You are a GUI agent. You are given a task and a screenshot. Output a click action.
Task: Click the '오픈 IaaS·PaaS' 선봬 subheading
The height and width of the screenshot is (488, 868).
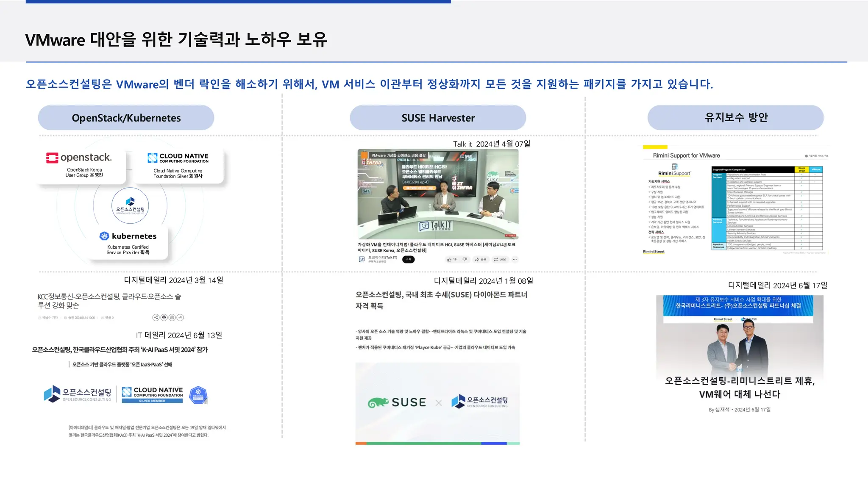pos(122,364)
